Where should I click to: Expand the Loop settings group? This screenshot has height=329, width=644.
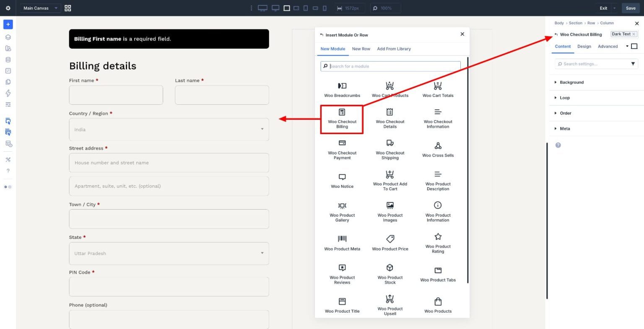pos(596,98)
